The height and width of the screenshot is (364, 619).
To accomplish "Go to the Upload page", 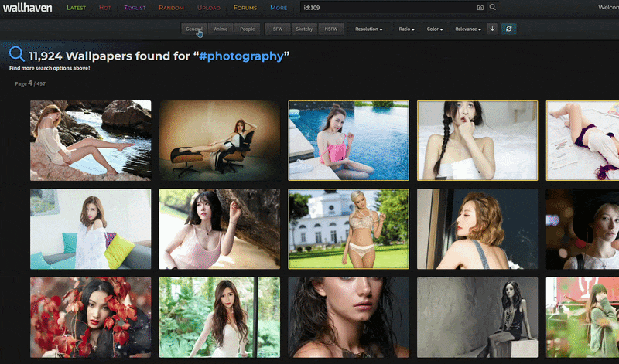I will [208, 8].
